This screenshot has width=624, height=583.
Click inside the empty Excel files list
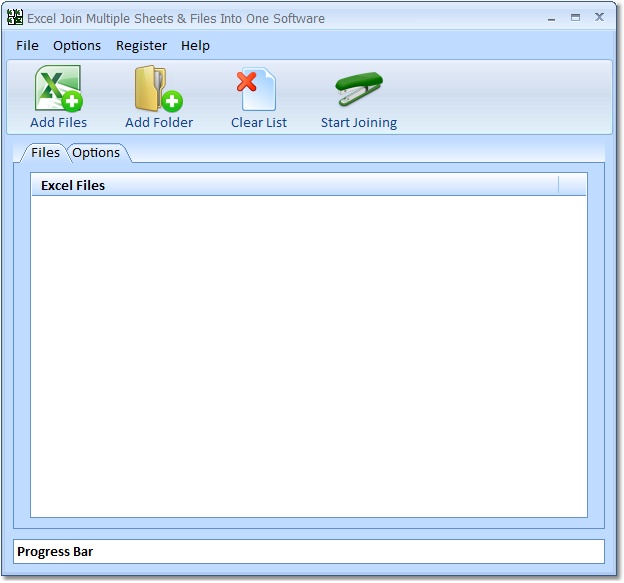point(309,356)
